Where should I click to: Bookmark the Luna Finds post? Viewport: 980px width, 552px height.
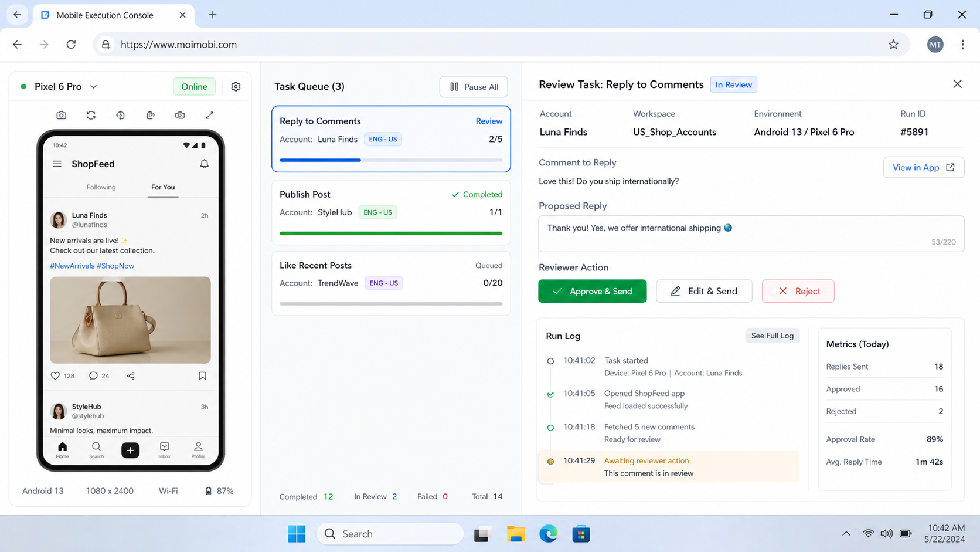[x=203, y=376]
